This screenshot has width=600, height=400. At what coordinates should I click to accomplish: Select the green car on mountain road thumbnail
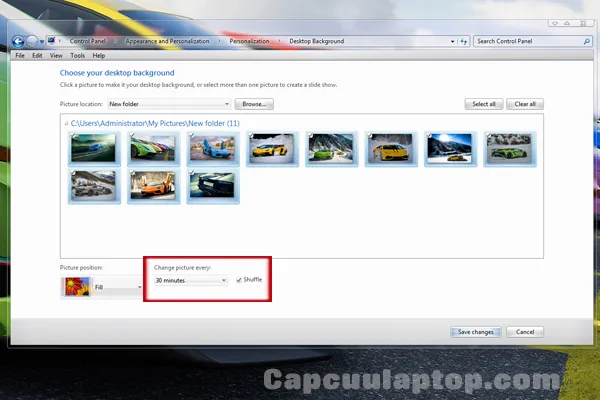pos(331,149)
